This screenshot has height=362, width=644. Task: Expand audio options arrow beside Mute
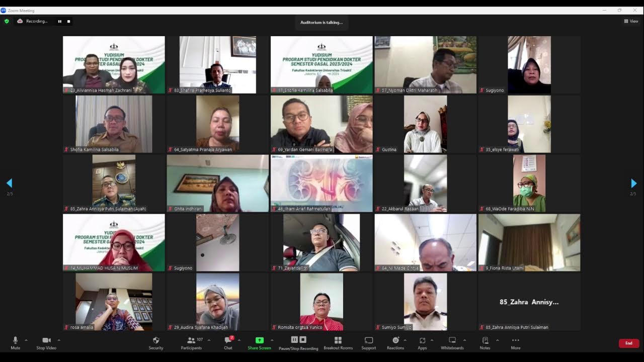click(26, 340)
